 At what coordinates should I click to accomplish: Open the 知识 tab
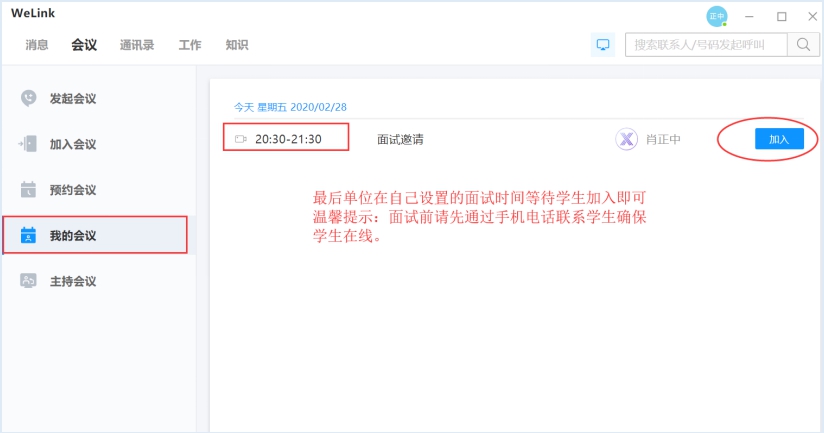point(237,45)
